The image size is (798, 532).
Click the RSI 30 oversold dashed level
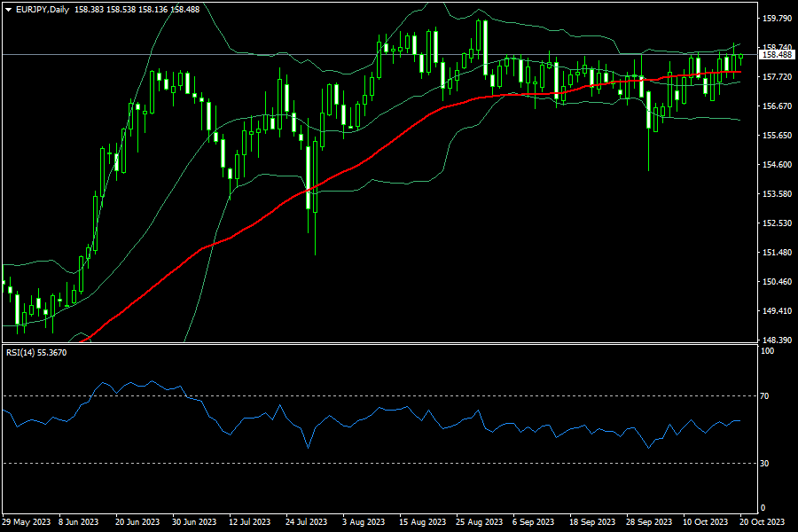click(x=380, y=463)
